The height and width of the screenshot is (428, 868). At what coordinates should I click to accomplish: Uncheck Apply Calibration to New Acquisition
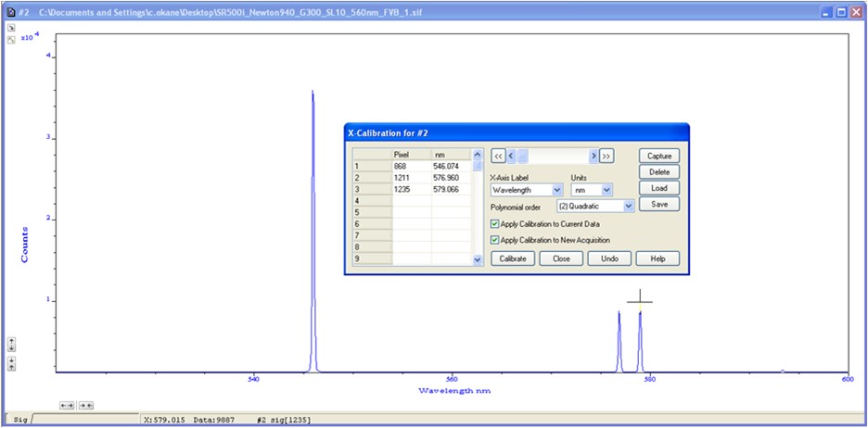tap(495, 241)
